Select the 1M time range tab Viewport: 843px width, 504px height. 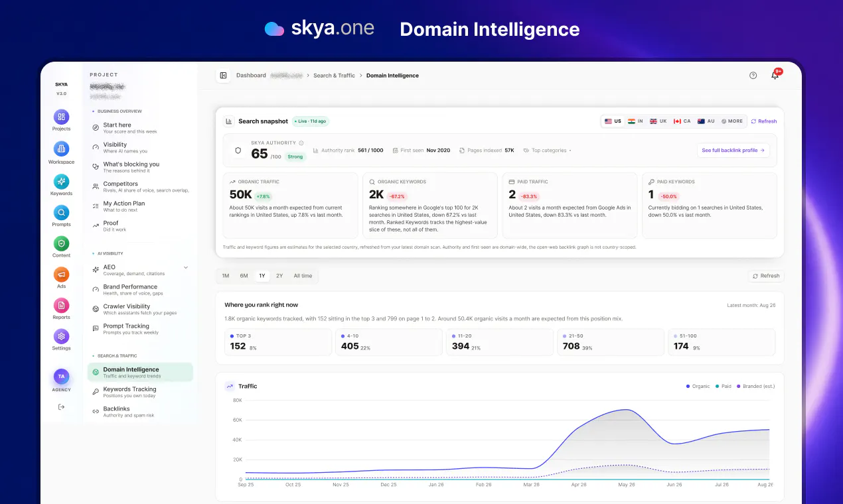pyautogui.click(x=226, y=276)
